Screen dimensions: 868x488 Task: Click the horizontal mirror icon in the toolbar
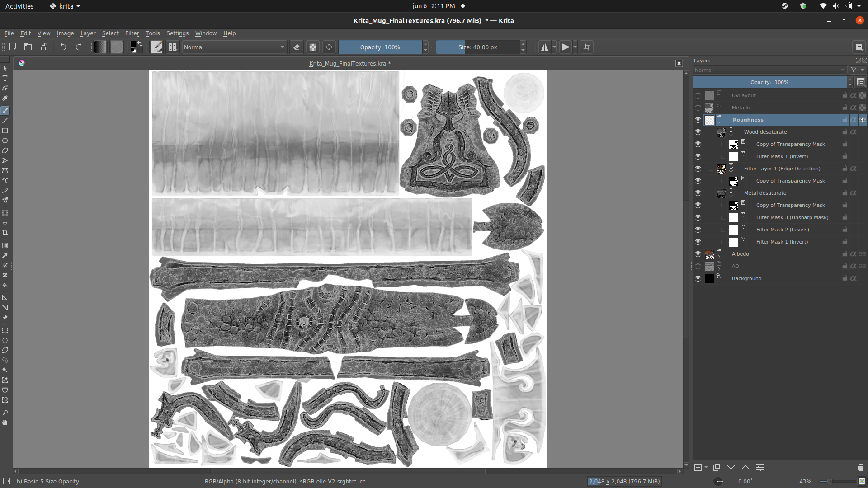(545, 47)
